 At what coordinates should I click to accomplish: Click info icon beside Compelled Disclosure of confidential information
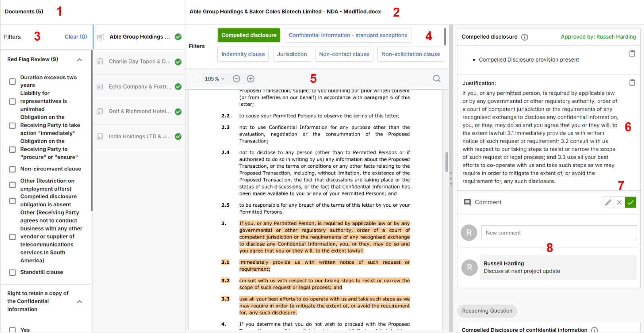tap(594, 330)
